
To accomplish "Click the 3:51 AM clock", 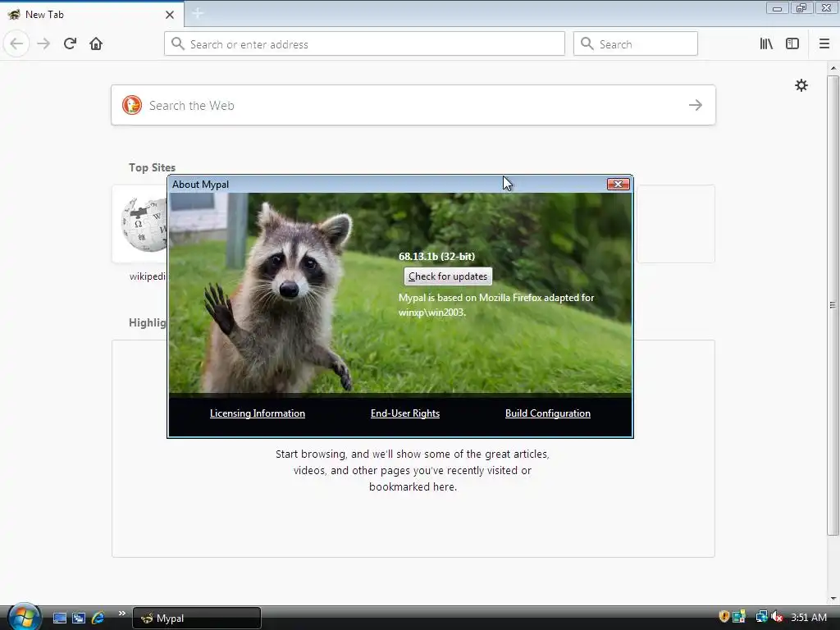I will coord(808,617).
